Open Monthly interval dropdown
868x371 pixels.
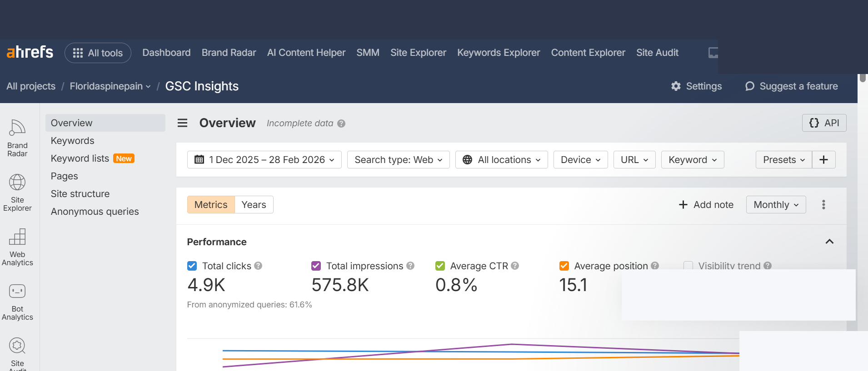coord(776,205)
